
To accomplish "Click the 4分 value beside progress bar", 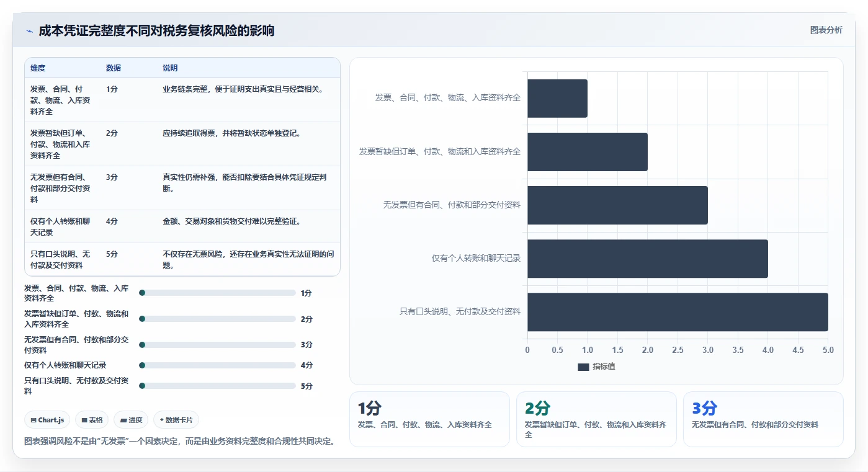I will (x=306, y=365).
